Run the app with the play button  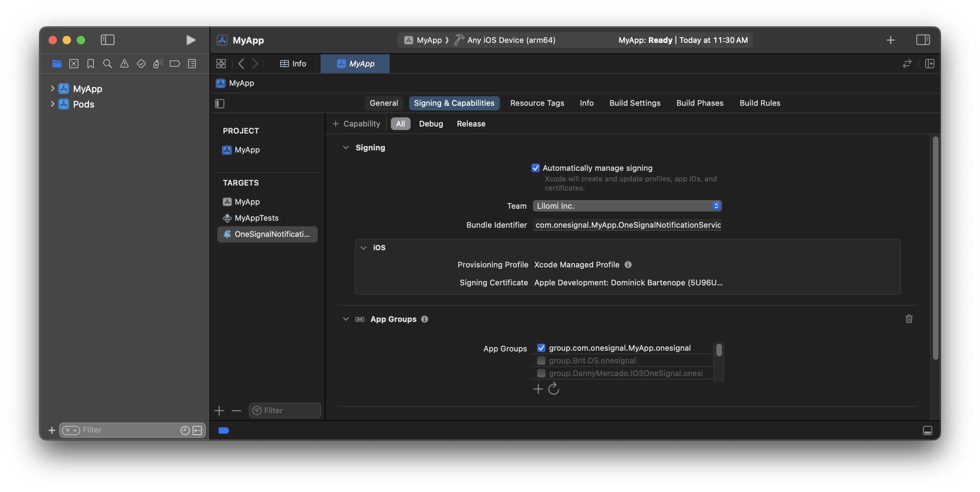point(191,40)
